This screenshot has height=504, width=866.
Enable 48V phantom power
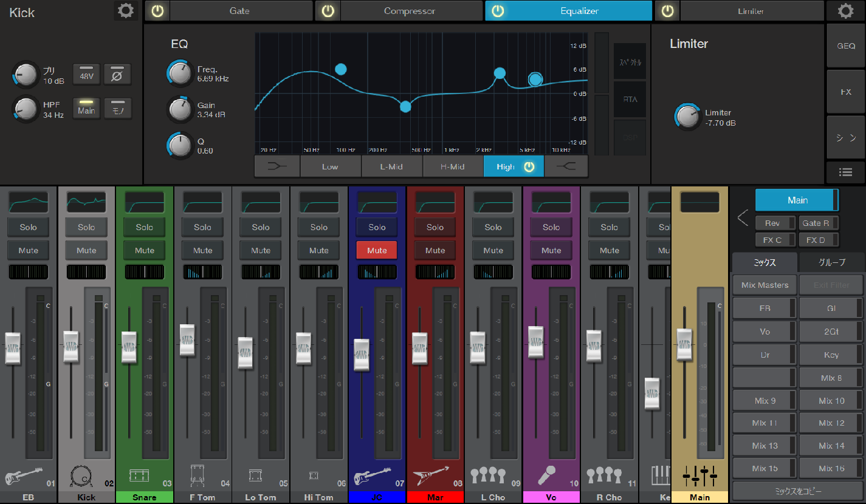(86, 75)
